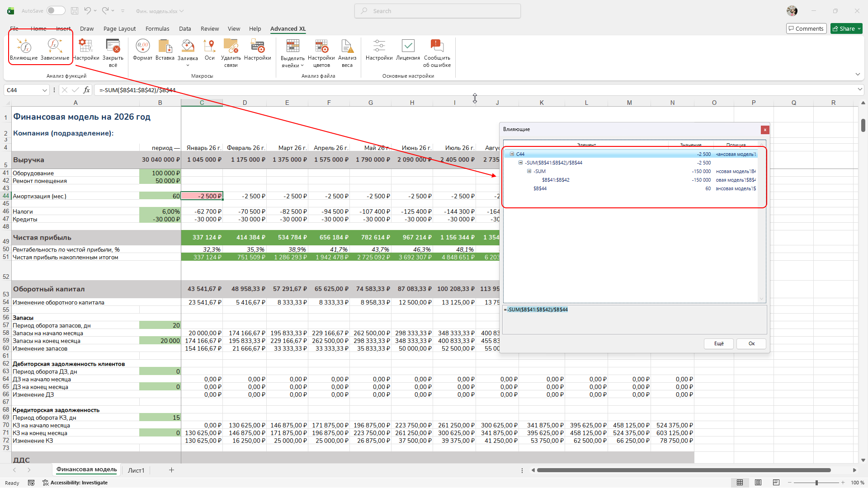The height and width of the screenshot is (488, 868).
Task: Open Настройки цветов icon
Action: click(321, 46)
